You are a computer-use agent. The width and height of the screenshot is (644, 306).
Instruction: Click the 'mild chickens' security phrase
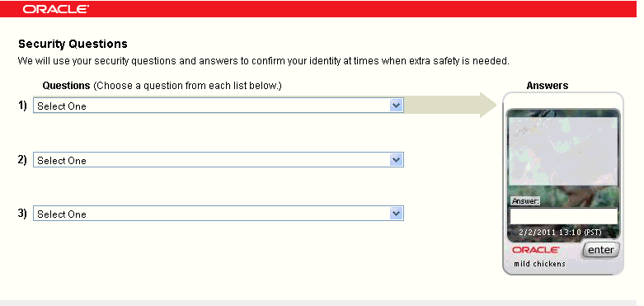539,264
